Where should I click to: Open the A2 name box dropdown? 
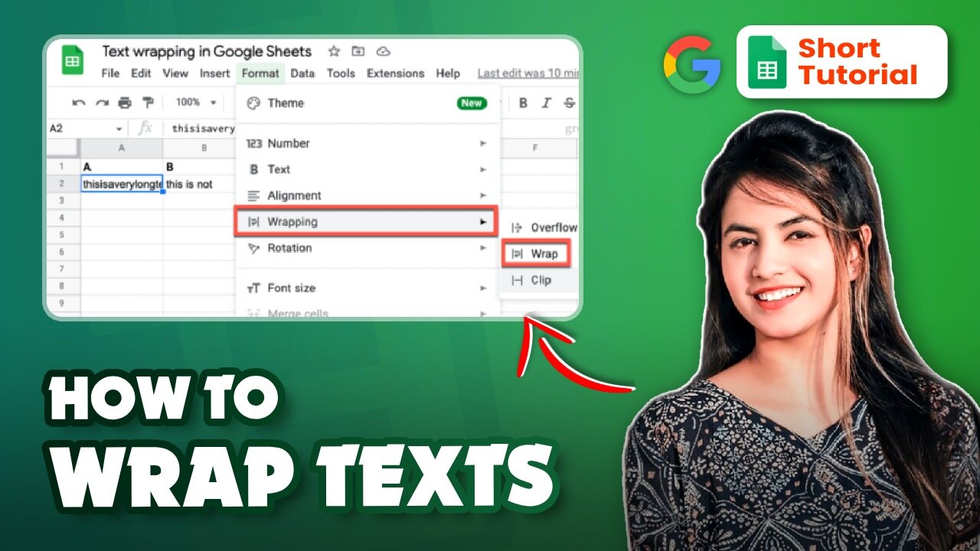click(119, 129)
